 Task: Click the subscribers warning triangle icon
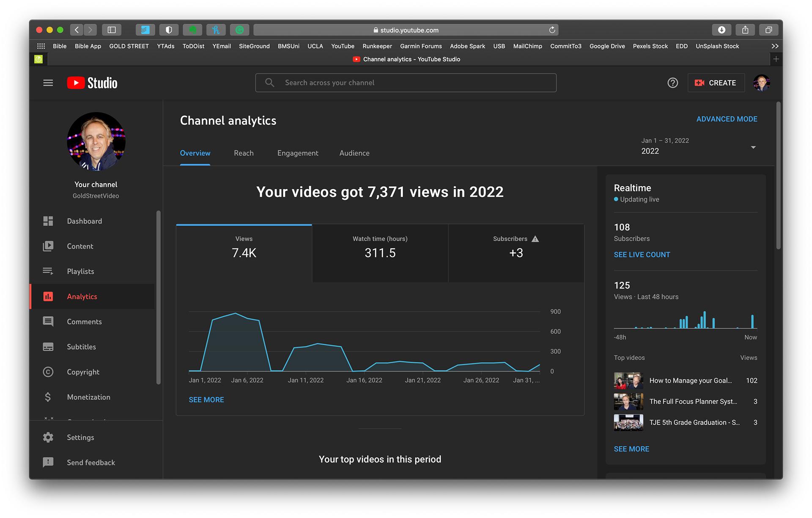pyautogui.click(x=535, y=239)
